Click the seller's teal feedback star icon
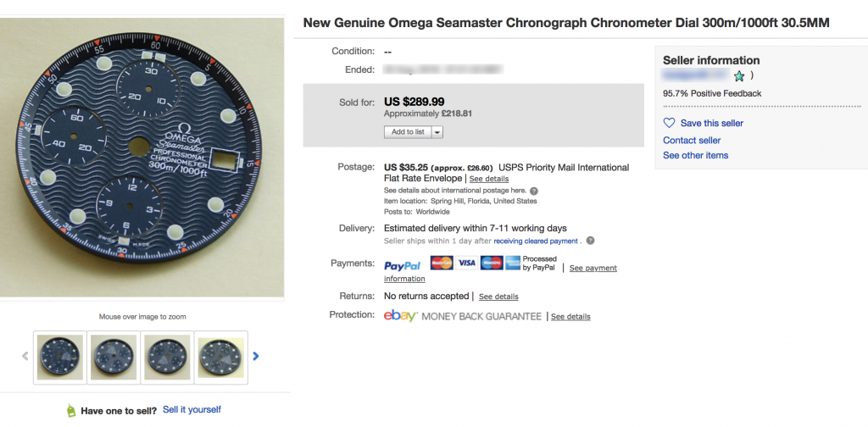This screenshot has width=868, height=427. pyautogui.click(x=738, y=76)
